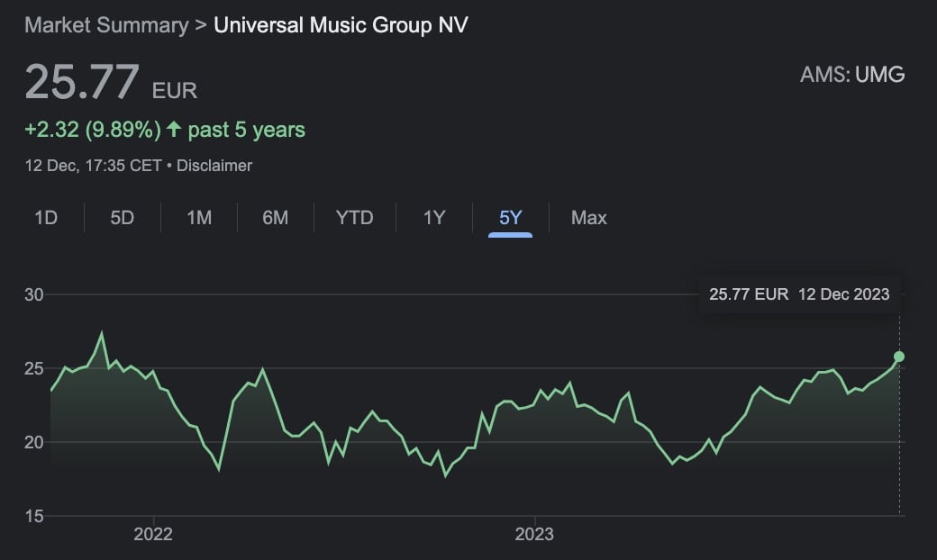Click the Universal Music Group NV title

341,24
